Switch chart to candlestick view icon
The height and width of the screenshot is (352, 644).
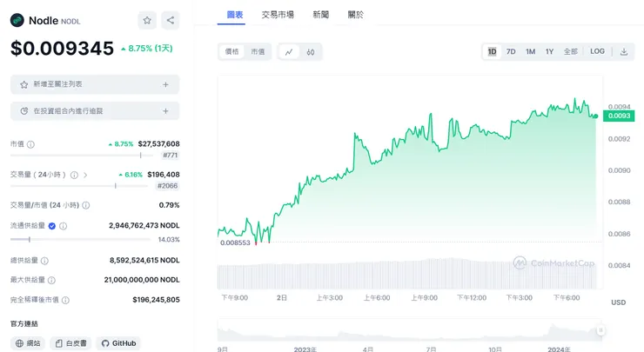(311, 52)
